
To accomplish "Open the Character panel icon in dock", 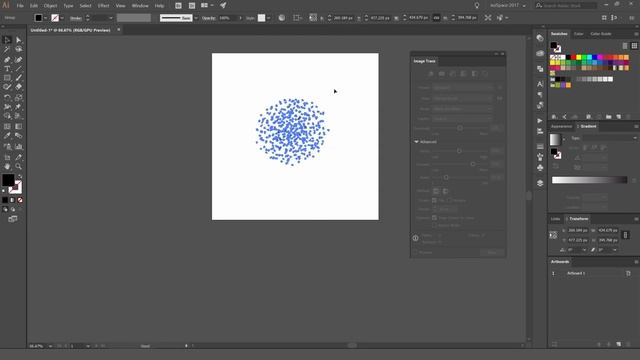I will pyautogui.click(x=540, y=84).
